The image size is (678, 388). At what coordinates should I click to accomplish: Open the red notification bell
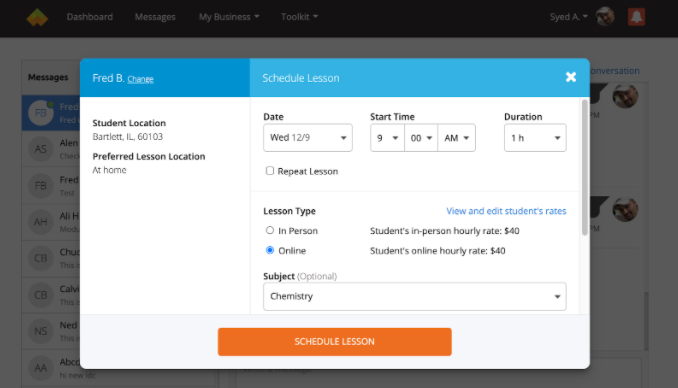pos(636,17)
